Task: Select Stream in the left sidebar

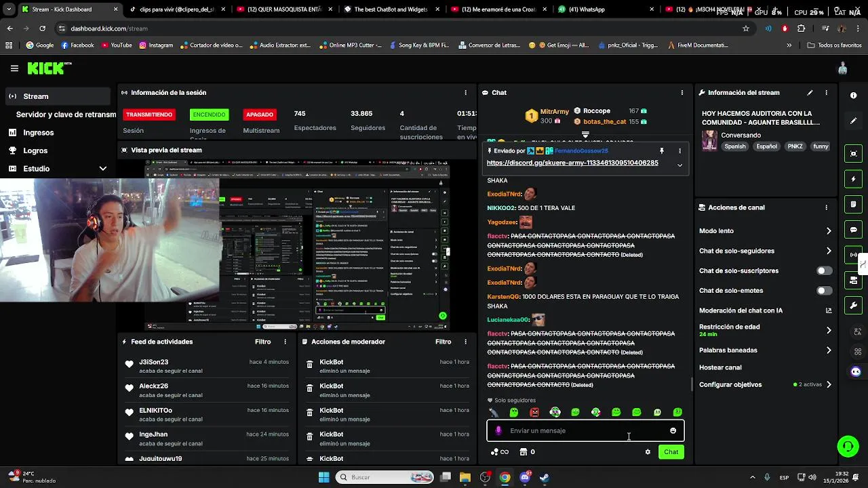Action: [56, 96]
